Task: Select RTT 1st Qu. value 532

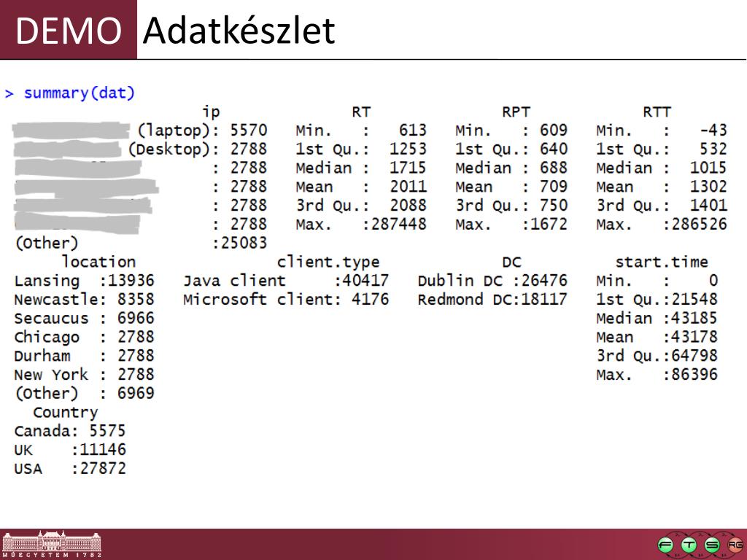Action: tap(713, 149)
